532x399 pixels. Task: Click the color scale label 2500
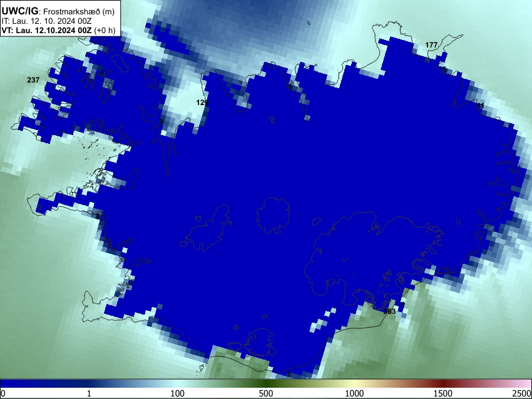[x=523, y=393]
